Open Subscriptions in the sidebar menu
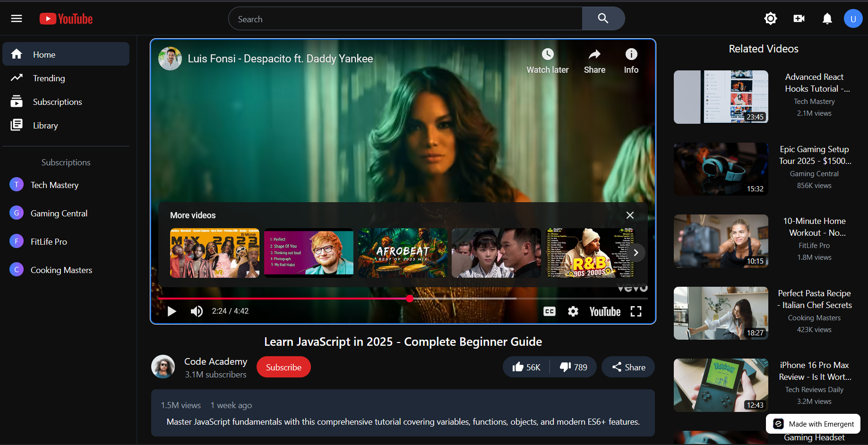 (66, 102)
